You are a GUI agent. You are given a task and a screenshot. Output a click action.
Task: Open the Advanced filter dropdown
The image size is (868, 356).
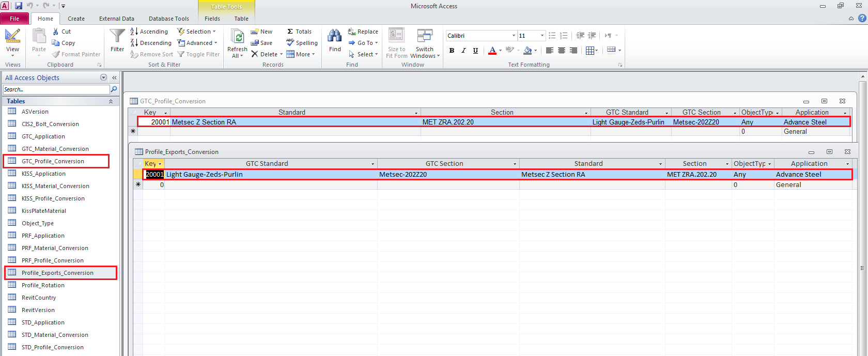pos(197,43)
